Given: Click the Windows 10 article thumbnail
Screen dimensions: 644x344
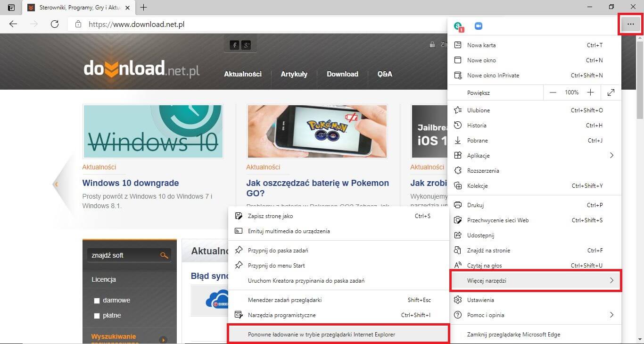Looking at the screenshot, I should point(153,131).
